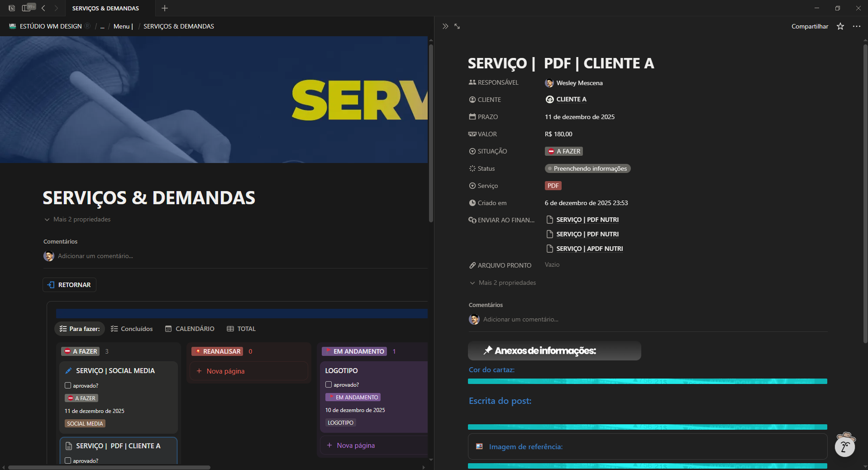Open the three-dot page options menu
Viewport: 868px width, 470px height.
(x=856, y=26)
